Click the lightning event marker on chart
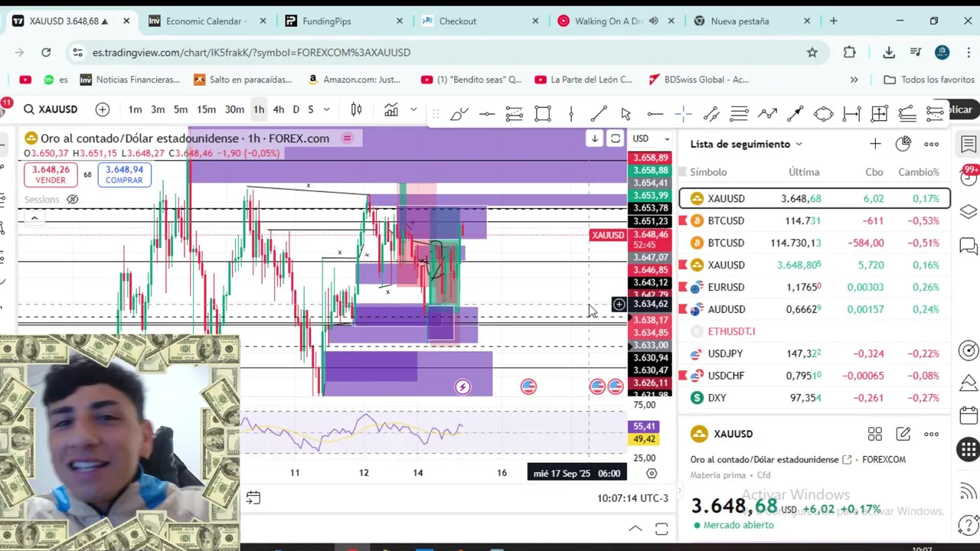This screenshot has width=980, height=551. point(462,387)
